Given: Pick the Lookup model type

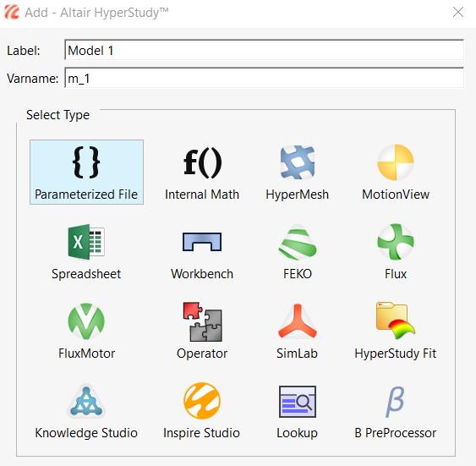Looking at the screenshot, I should click(x=298, y=410).
